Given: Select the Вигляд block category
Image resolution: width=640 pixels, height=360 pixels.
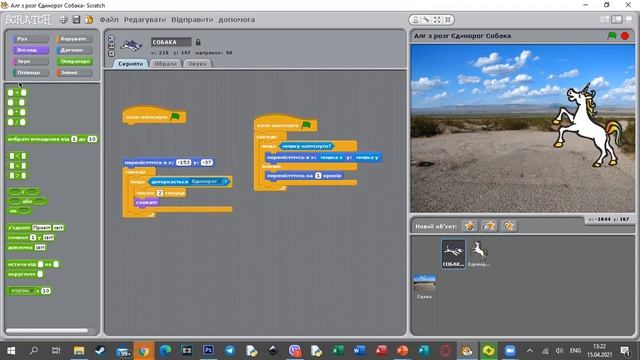Looking at the screenshot, I should [x=31, y=50].
